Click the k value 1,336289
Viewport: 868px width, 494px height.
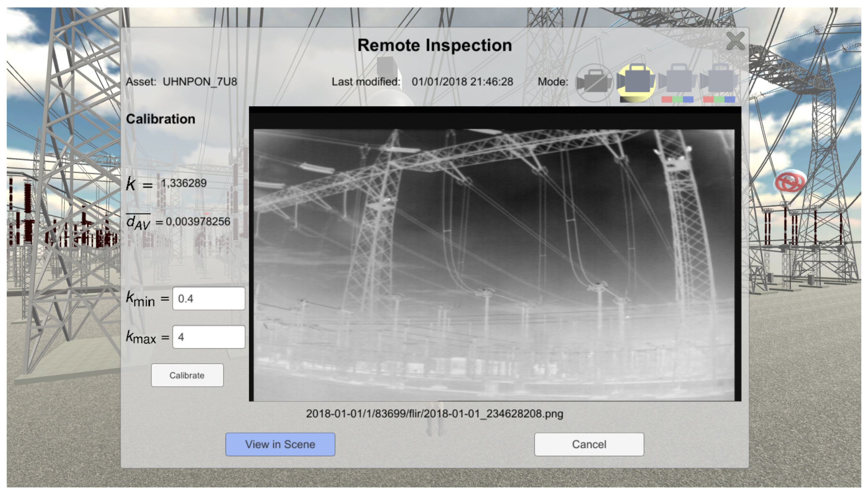pyautogui.click(x=184, y=183)
